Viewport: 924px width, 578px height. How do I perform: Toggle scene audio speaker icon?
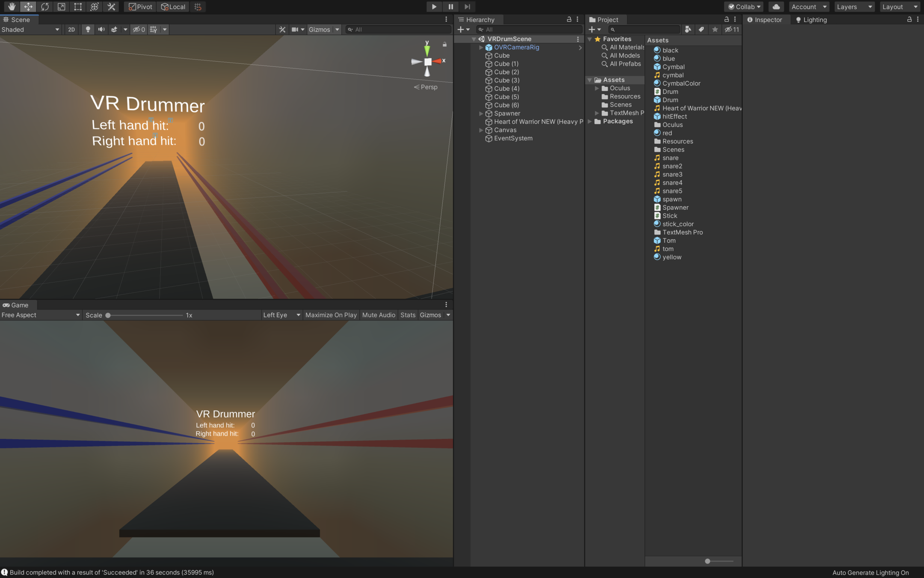point(101,30)
